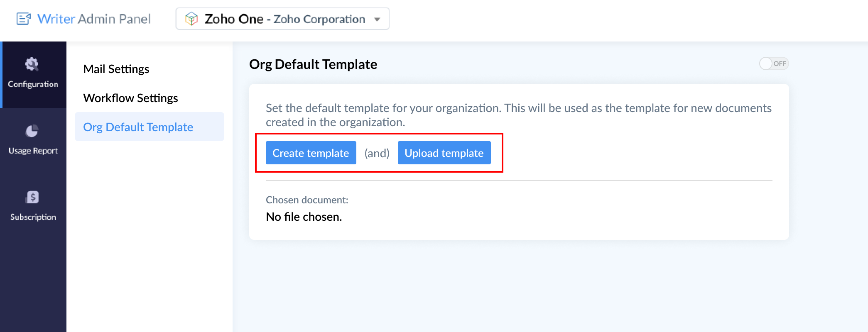
Task: Click the Subscription label in sidebar
Action: coord(33,217)
